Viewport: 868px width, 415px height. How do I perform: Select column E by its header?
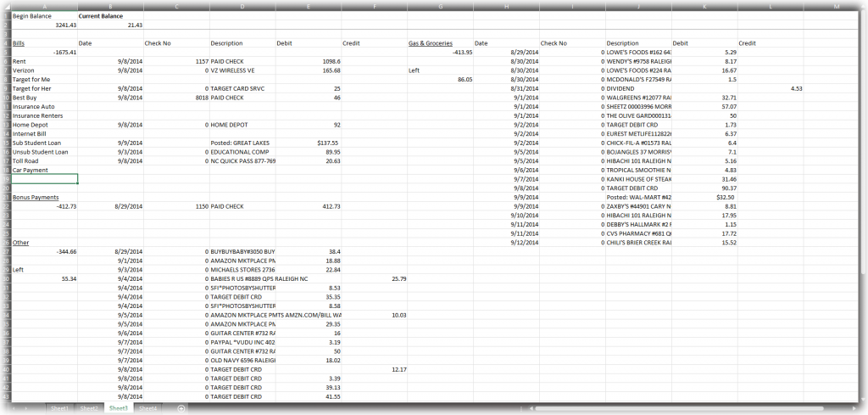point(309,6)
